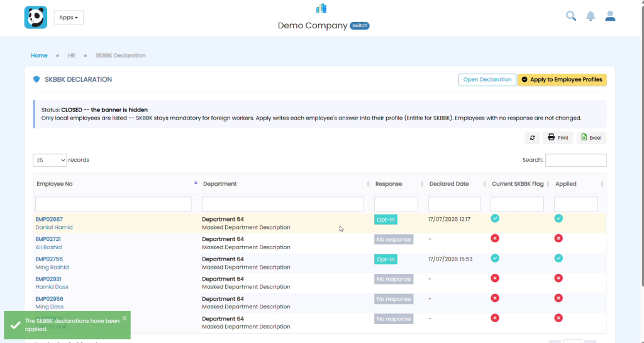Click declared date 17/07/2026 12:17

click(449, 220)
